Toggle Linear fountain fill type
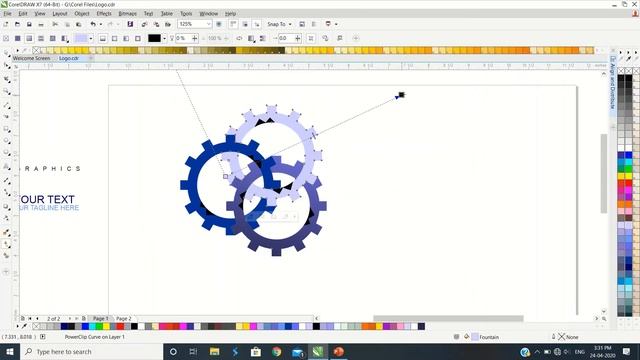 pos(103,38)
